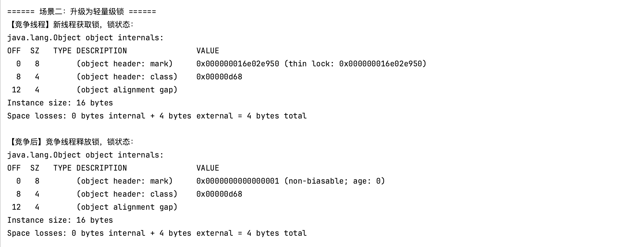Click first (object header: mark) description
This screenshot has height=247, width=644.
point(124,64)
